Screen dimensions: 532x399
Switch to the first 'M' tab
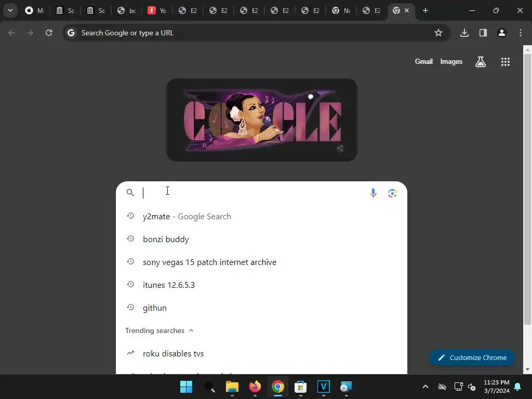[35, 10]
